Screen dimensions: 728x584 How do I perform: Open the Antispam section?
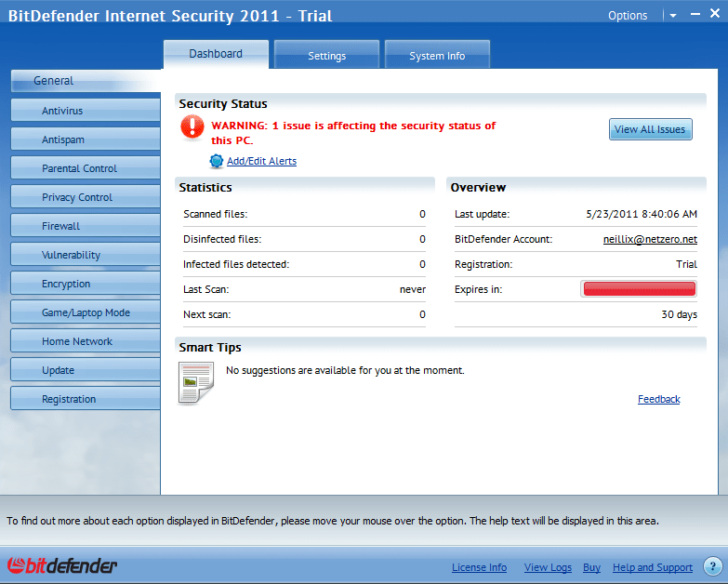coord(86,139)
